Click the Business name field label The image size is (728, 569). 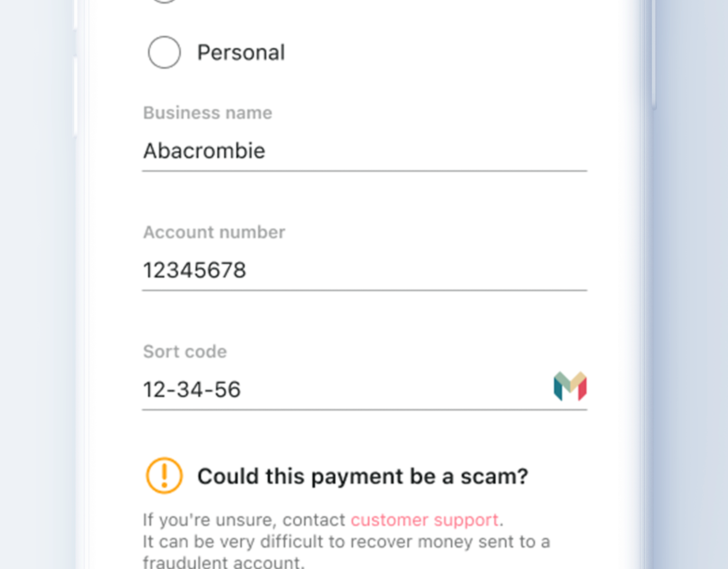(x=207, y=113)
